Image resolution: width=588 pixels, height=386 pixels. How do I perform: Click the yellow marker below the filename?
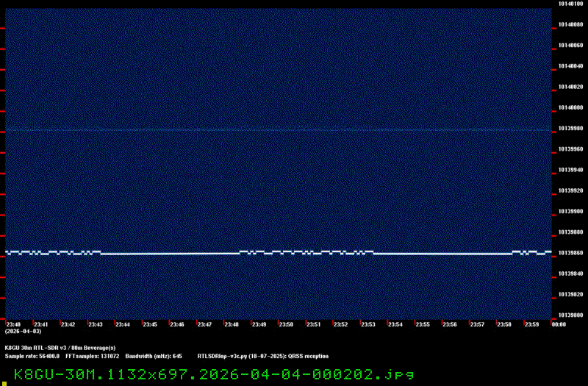click(4, 384)
